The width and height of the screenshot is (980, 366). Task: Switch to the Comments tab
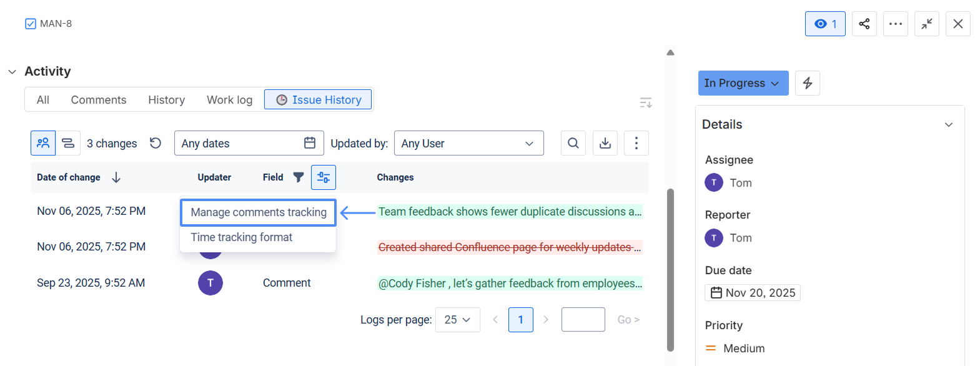tap(98, 100)
